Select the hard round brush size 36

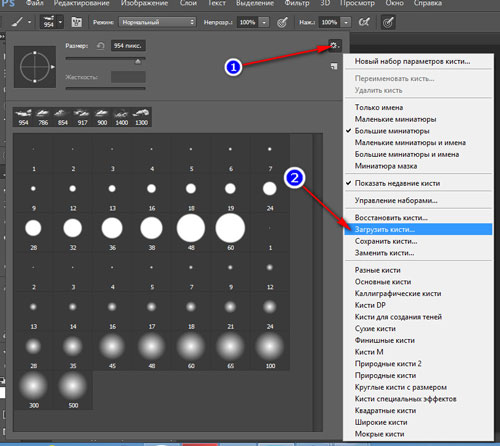[x=112, y=233]
